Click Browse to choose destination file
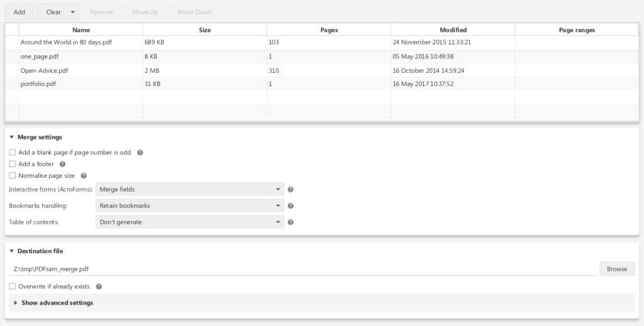This screenshot has height=326, width=644. point(616,269)
